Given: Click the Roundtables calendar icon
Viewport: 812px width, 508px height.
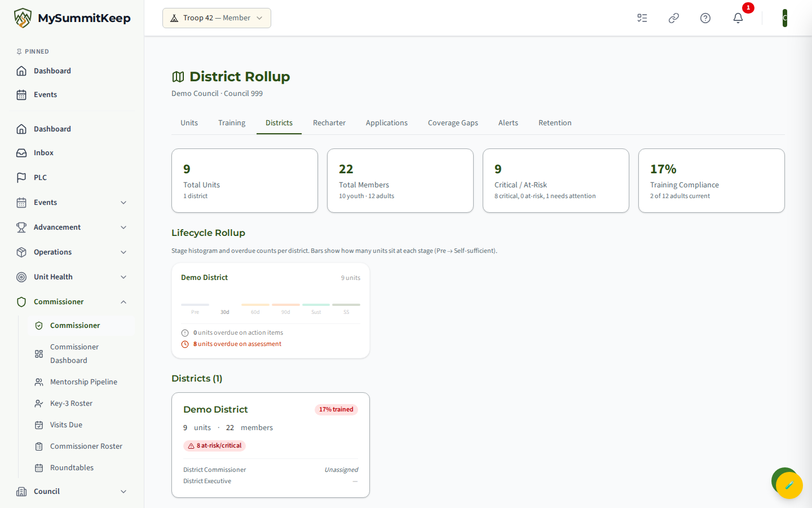Looking at the screenshot, I should (x=39, y=468).
